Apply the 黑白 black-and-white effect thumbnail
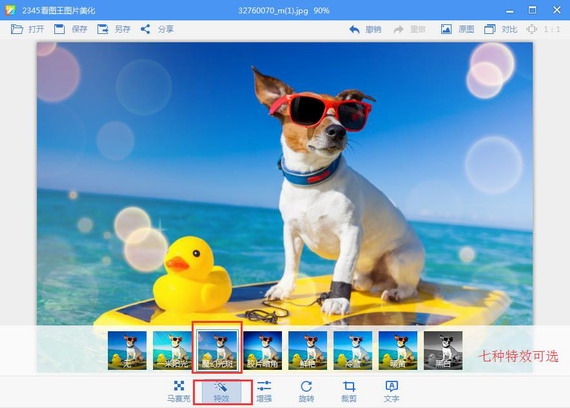This screenshot has width=570, height=408. [x=443, y=350]
